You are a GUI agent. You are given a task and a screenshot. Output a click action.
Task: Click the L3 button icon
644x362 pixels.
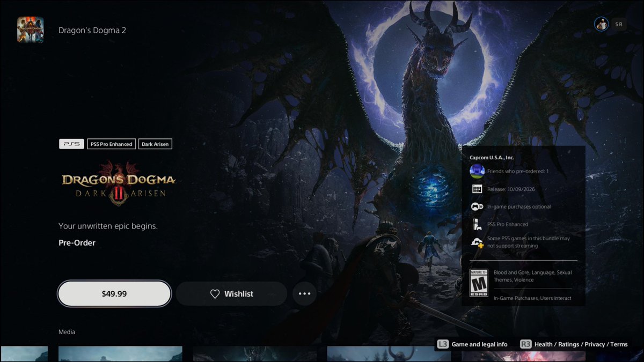[443, 344]
